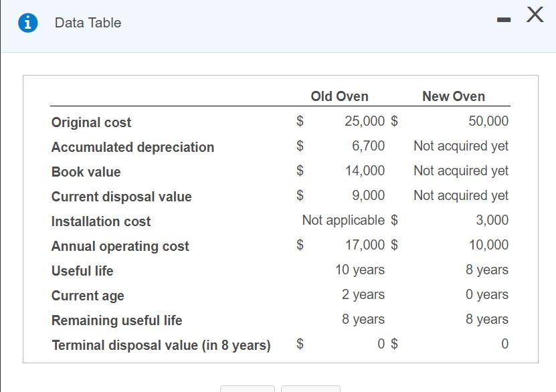
Task: Click Not acquired yet in Book value row
Action: 461,171
